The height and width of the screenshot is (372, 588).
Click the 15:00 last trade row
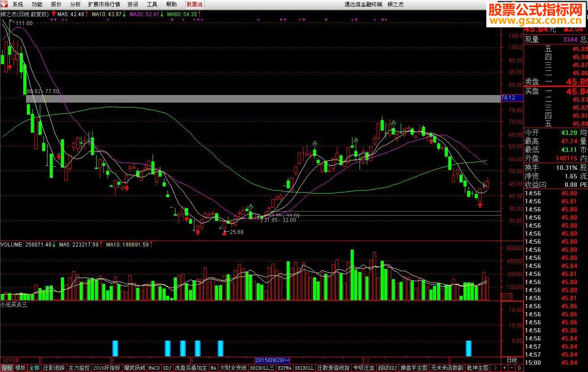click(556, 363)
